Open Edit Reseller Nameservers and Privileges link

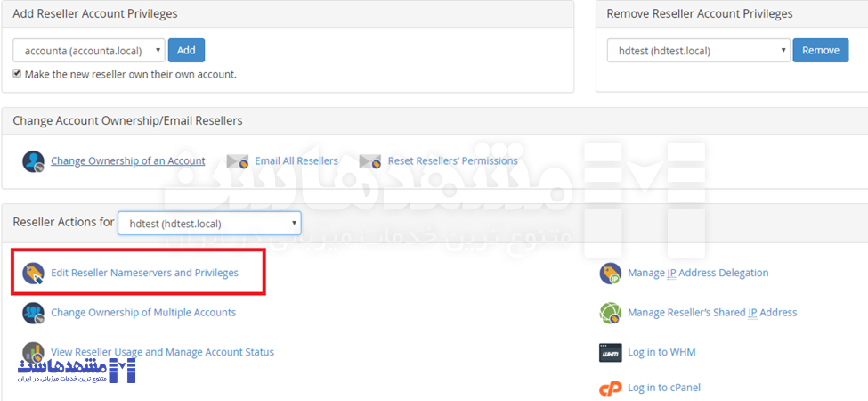[x=144, y=273]
